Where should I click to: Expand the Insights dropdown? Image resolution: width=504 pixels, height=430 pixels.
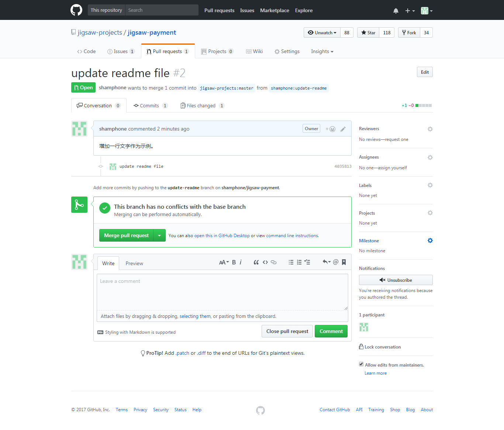click(x=322, y=52)
